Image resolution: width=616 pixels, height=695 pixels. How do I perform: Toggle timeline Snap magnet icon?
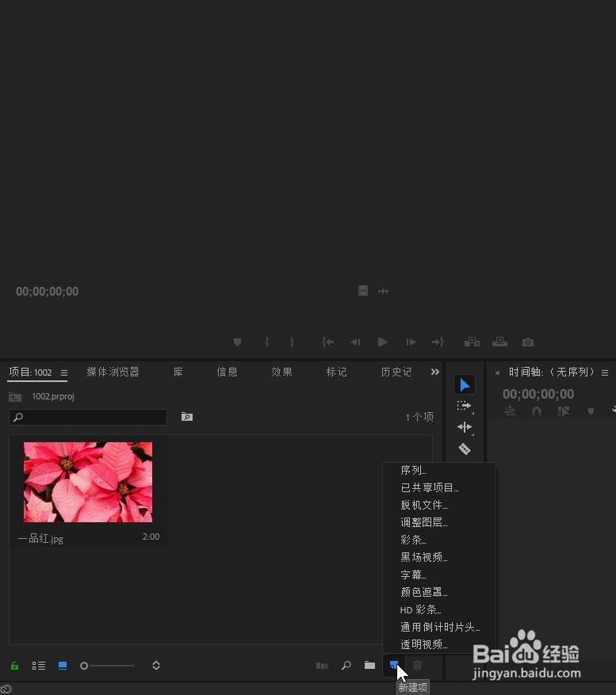(x=537, y=412)
